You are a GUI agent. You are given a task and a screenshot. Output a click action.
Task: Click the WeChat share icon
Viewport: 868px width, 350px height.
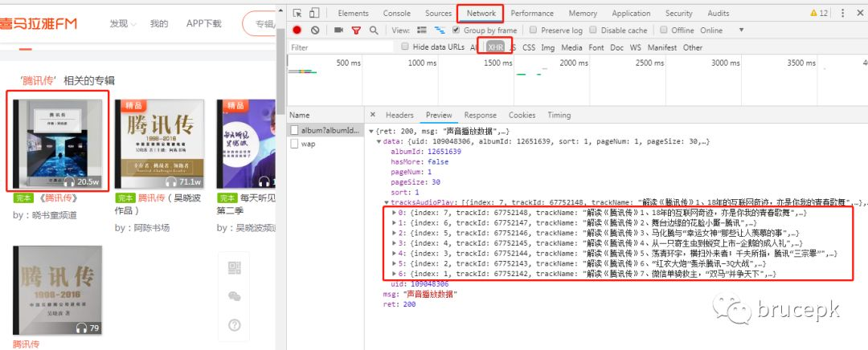point(234,297)
